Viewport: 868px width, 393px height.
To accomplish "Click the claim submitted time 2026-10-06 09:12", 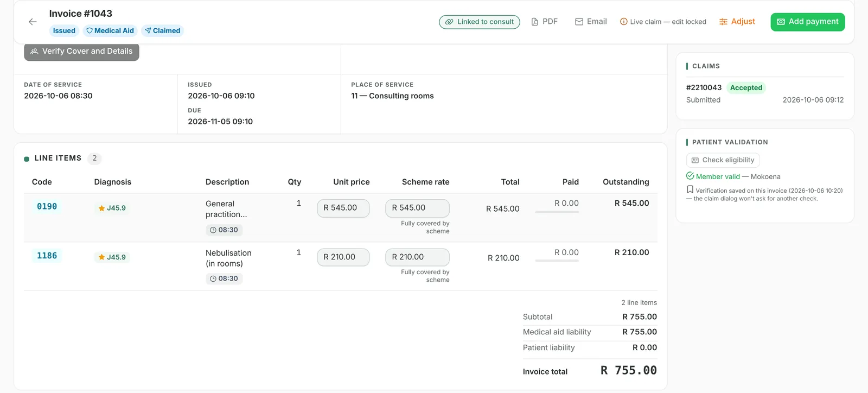I will click(x=813, y=100).
